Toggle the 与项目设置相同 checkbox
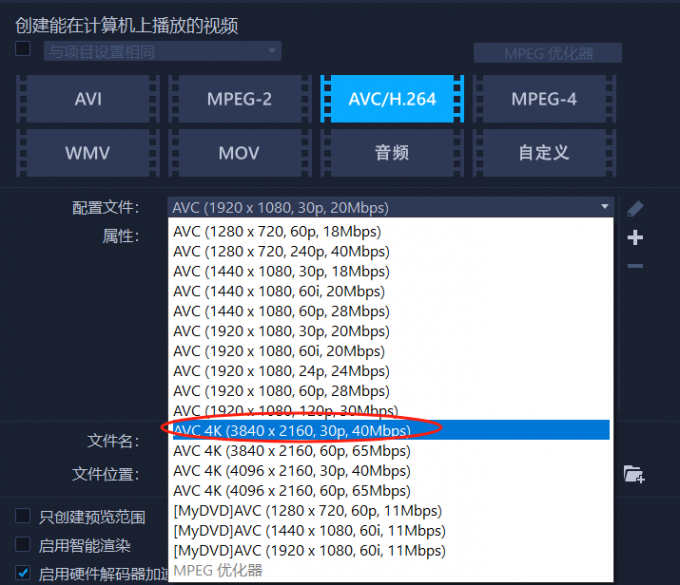 (23, 49)
